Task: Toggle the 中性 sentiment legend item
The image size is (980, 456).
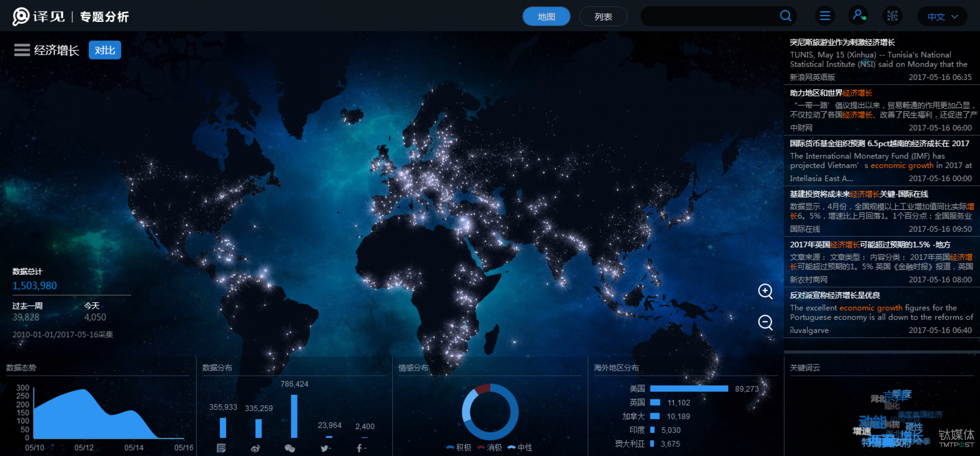Action: click(x=520, y=448)
